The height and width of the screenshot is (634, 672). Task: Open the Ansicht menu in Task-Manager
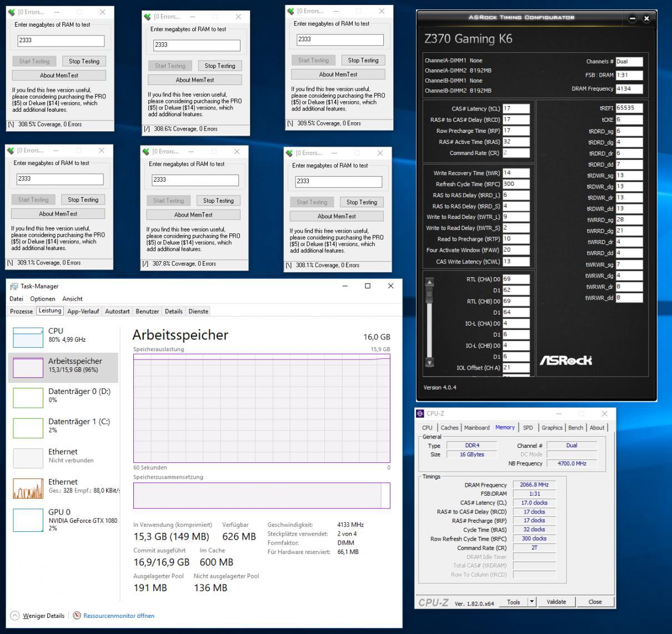(72, 298)
